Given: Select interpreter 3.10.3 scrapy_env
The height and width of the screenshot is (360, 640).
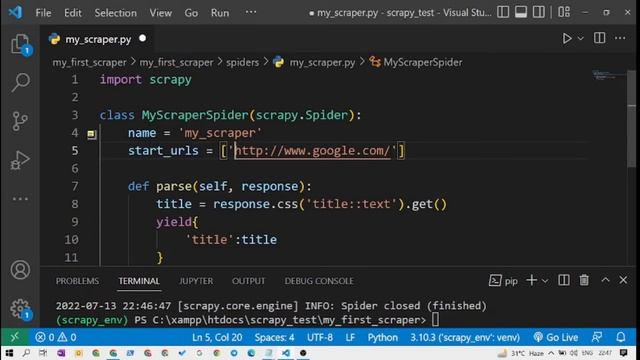Looking at the screenshot, I should pos(465,338).
